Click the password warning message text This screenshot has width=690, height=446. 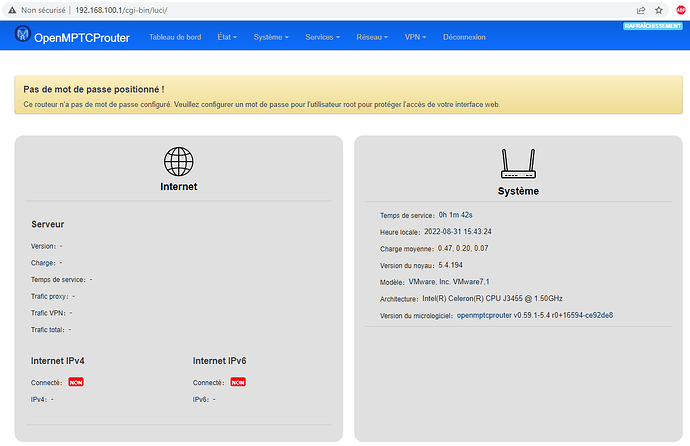[x=261, y=105]
